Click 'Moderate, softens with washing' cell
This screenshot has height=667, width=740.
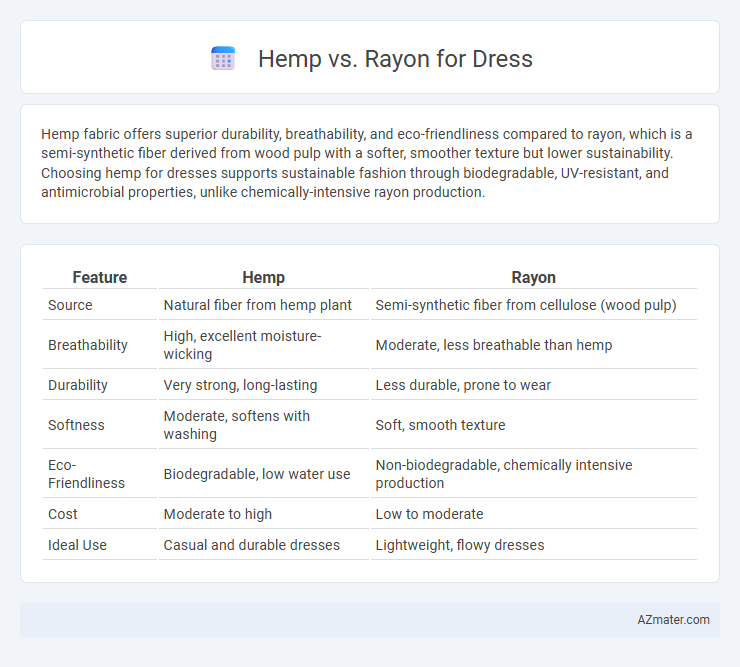click(263, 425)
